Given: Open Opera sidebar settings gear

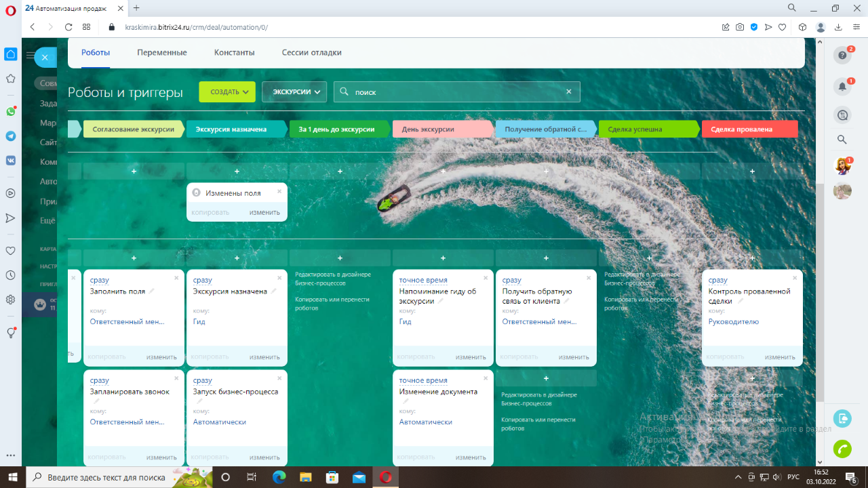Looking at the screenshot, I should (10, 300).
